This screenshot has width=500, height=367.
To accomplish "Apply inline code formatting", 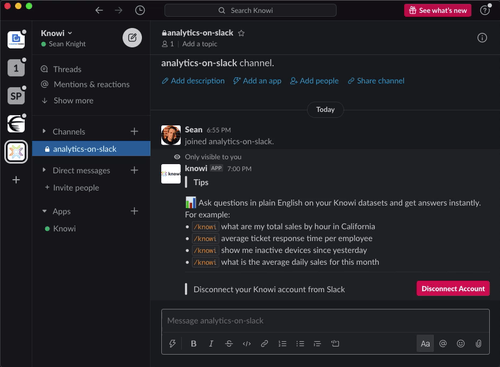I will point(247,344).
